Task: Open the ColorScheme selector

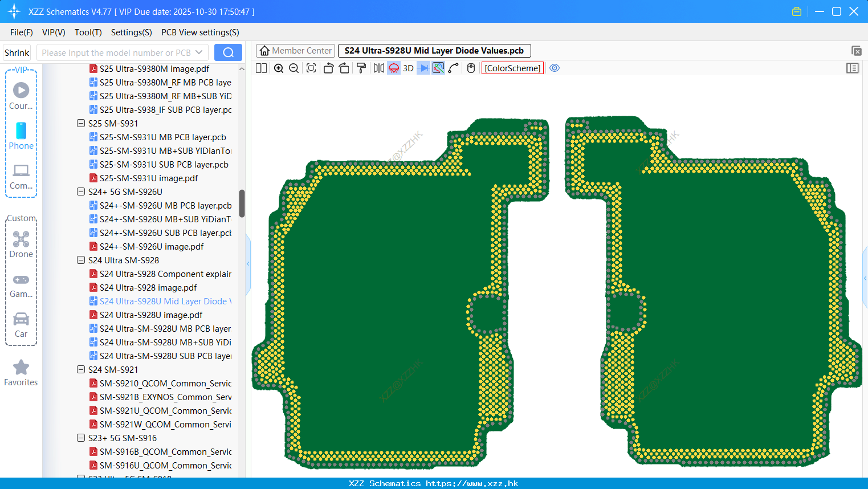Action: tap(512, 68)
